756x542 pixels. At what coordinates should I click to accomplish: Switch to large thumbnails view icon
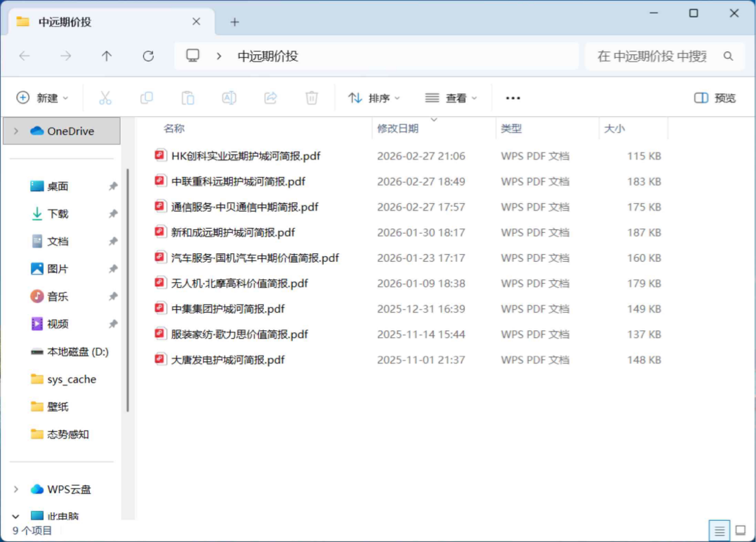[740, 530]
